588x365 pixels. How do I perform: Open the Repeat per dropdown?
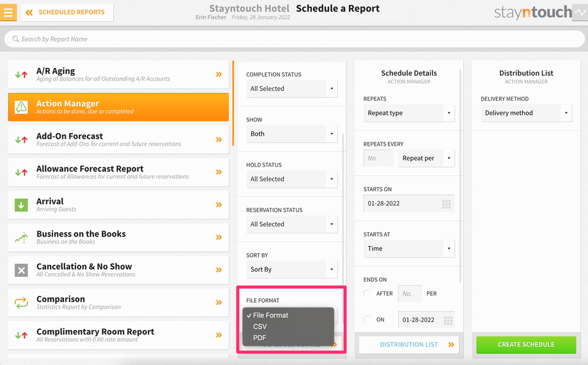click(x=427, y=159)
